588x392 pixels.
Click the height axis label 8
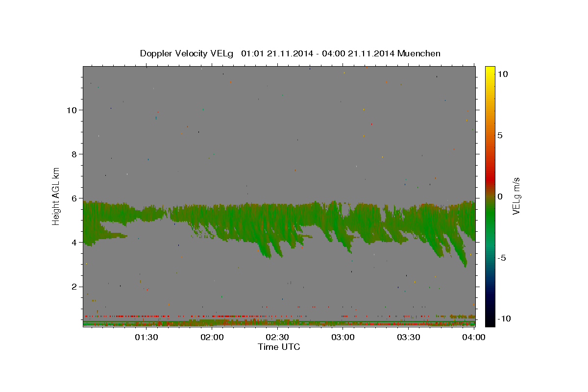(73, 154)
